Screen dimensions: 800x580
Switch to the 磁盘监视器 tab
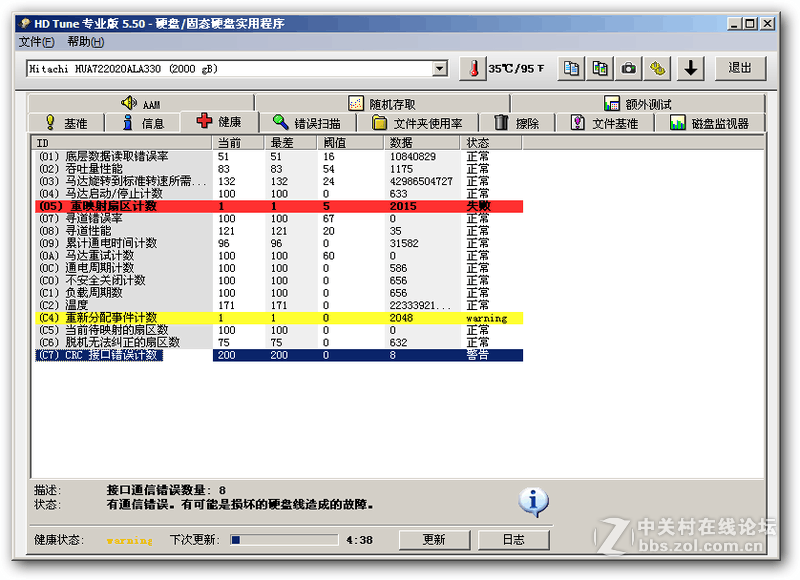[710, 123]
